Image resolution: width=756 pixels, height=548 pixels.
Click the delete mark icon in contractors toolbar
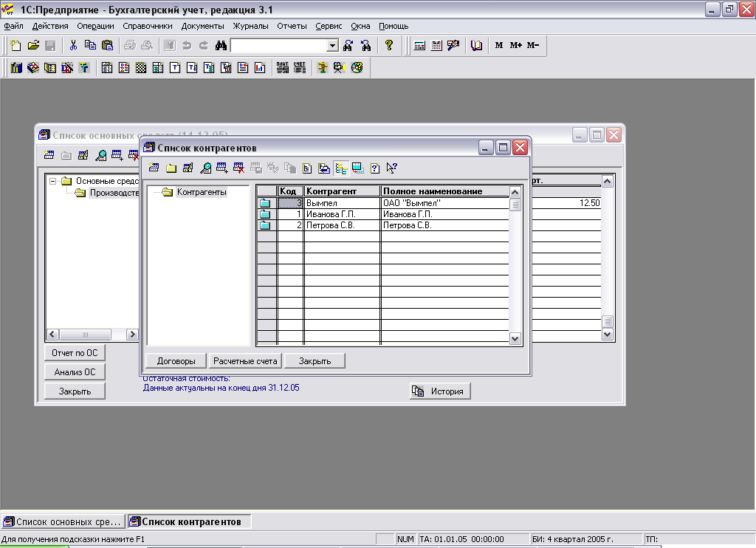[x=238, y=168]
